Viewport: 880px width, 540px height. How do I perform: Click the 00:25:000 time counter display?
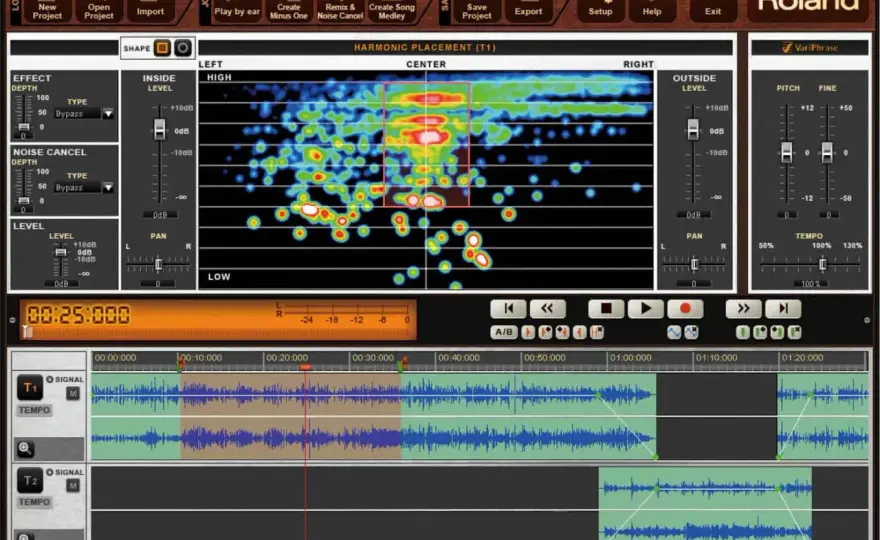point(78,315)
